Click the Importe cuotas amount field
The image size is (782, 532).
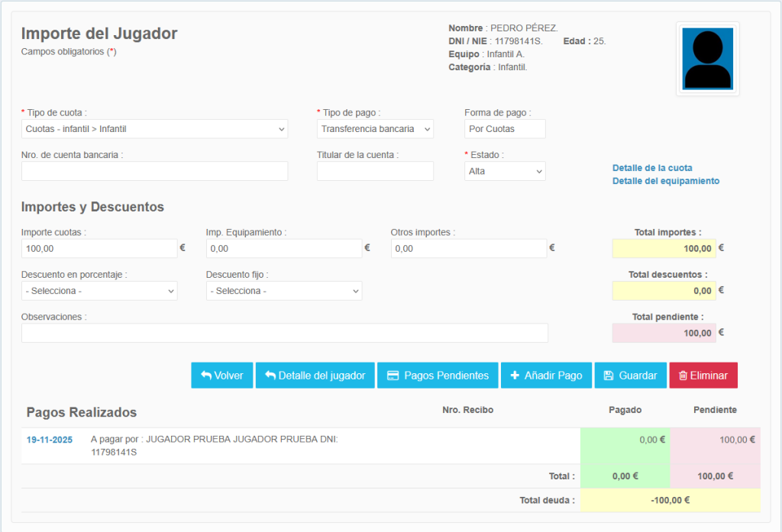(99, 248)
